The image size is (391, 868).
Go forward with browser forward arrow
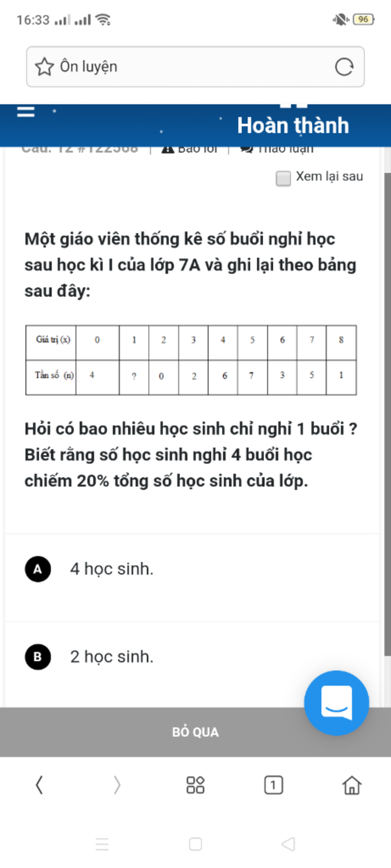point(117,785)
